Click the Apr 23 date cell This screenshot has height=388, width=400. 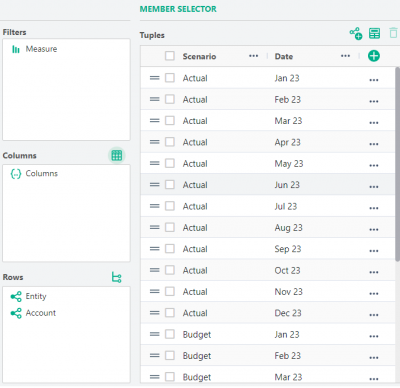(x=287, y=142)
